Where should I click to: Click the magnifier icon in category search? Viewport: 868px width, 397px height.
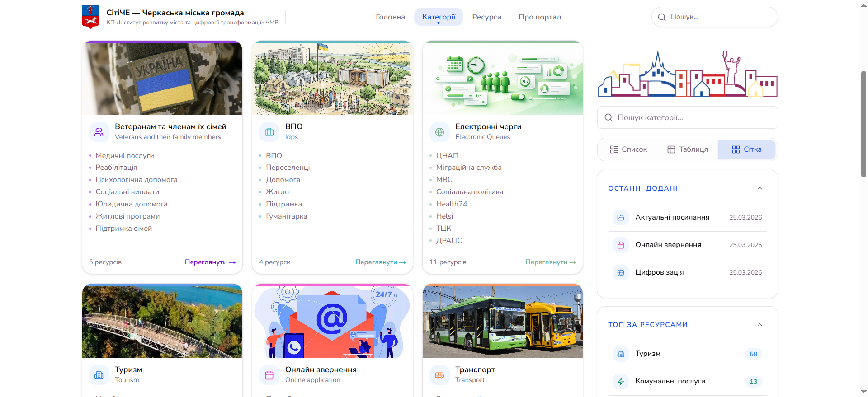(x=609, y=117)
